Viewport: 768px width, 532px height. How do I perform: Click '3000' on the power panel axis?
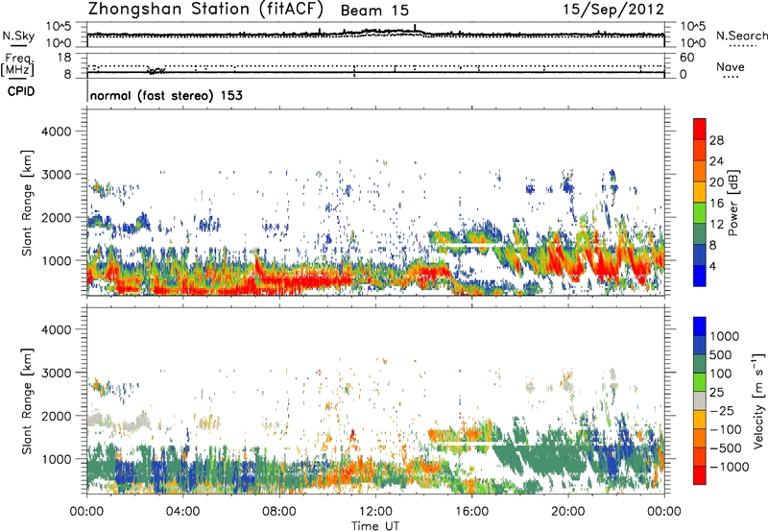56,175
